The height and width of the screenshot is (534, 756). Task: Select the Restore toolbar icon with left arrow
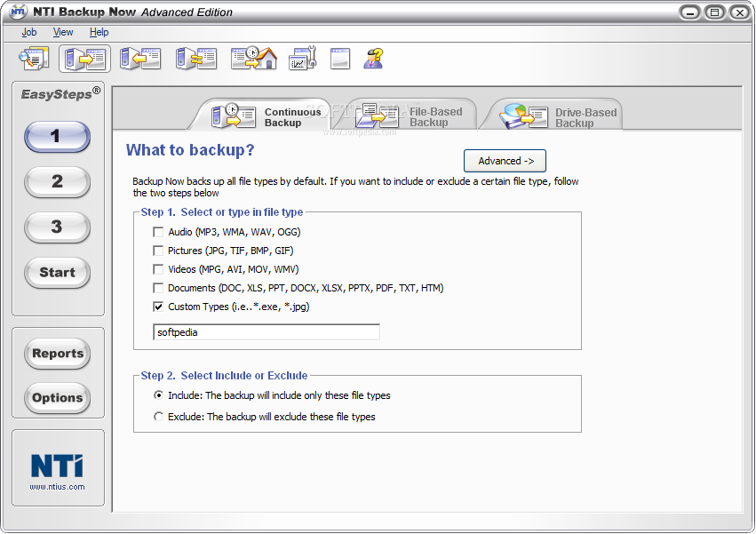pyautogui.click(x=140, y=59)
